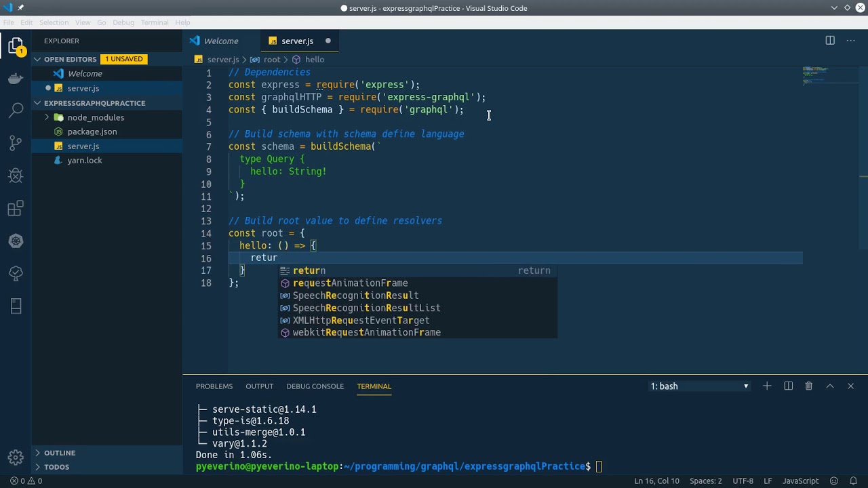
Task: Kill the terminal with trash icon
Action: [x=808, y=386]
